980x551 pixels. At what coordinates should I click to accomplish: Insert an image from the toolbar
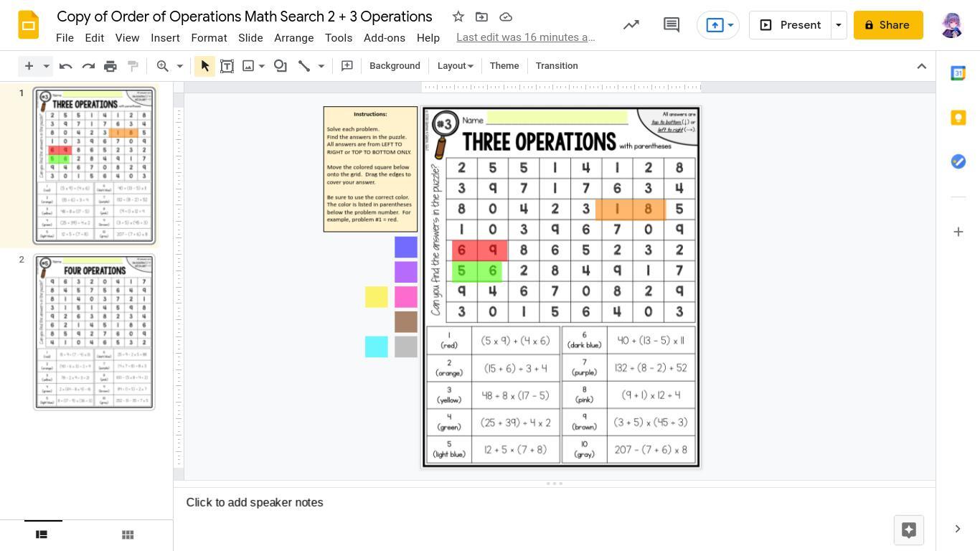click(248, 66)
